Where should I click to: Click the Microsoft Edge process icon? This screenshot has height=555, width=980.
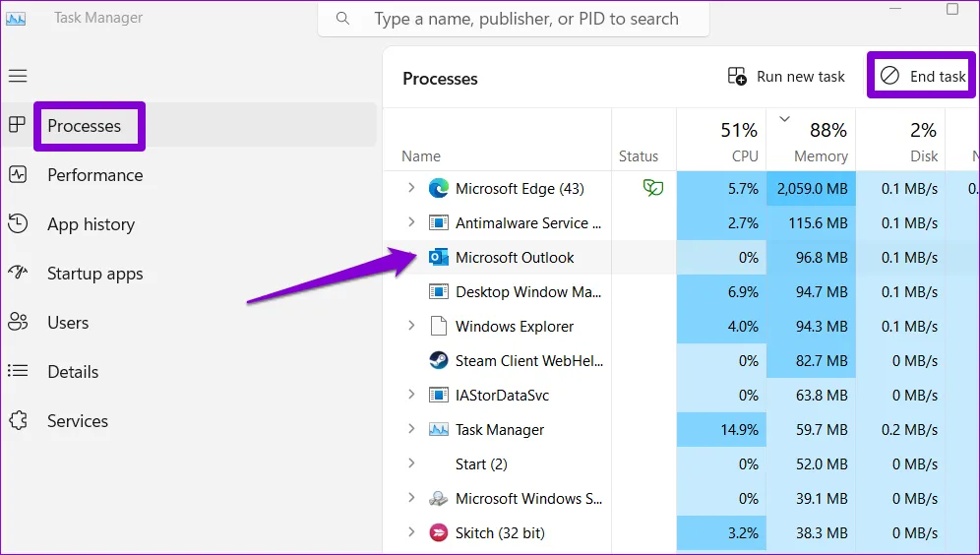click(x=439, y=189)
